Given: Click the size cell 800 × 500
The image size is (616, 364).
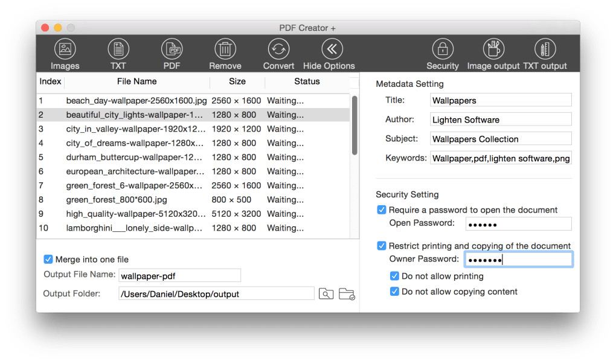Looking at the screenshot, I should point(231,199).
